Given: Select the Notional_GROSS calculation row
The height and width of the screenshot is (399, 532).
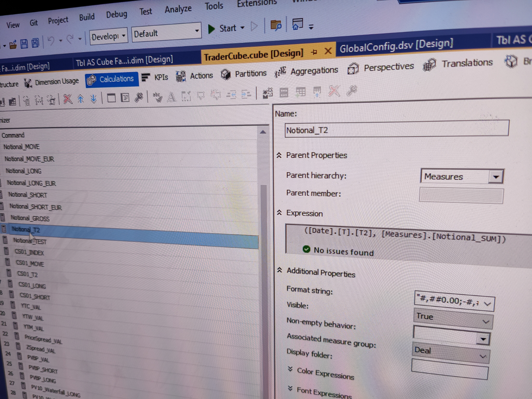Looking at the screenshot, I should (30, 218).
